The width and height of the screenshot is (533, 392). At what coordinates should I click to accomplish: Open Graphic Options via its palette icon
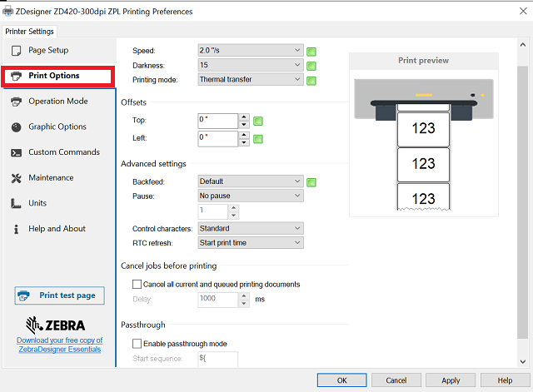[x=16, y=127]
